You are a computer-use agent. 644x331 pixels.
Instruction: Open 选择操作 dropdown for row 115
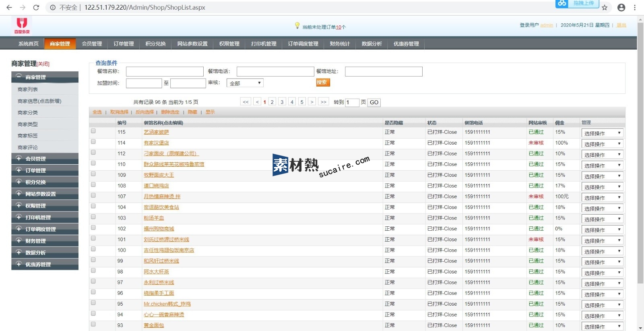point(602,133)
